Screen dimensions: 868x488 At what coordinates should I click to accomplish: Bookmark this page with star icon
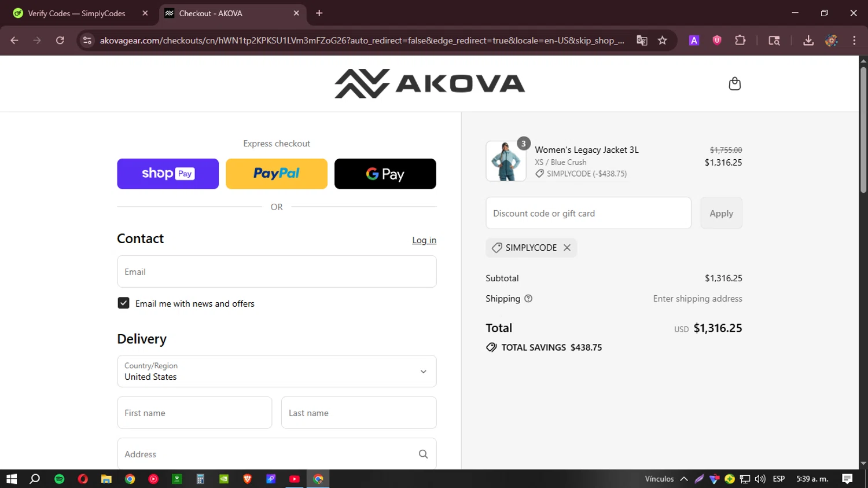click(663, 41)
